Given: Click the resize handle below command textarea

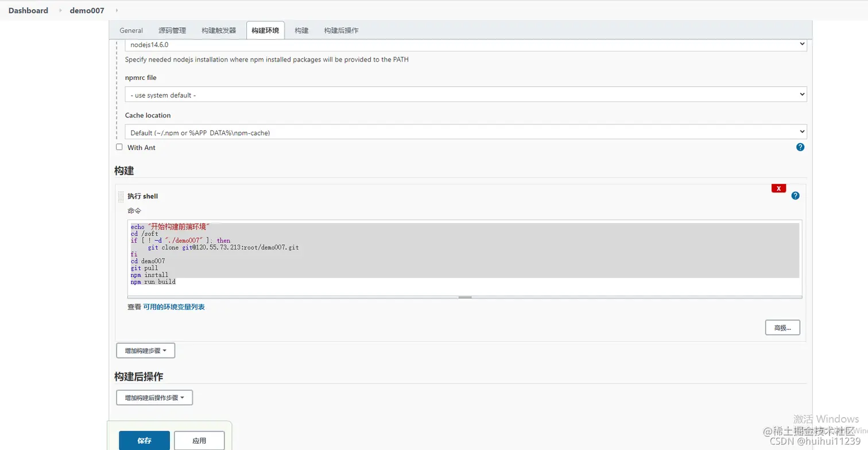Looking at the screenshot, I should pyautogui.click(x=464, y=297).
